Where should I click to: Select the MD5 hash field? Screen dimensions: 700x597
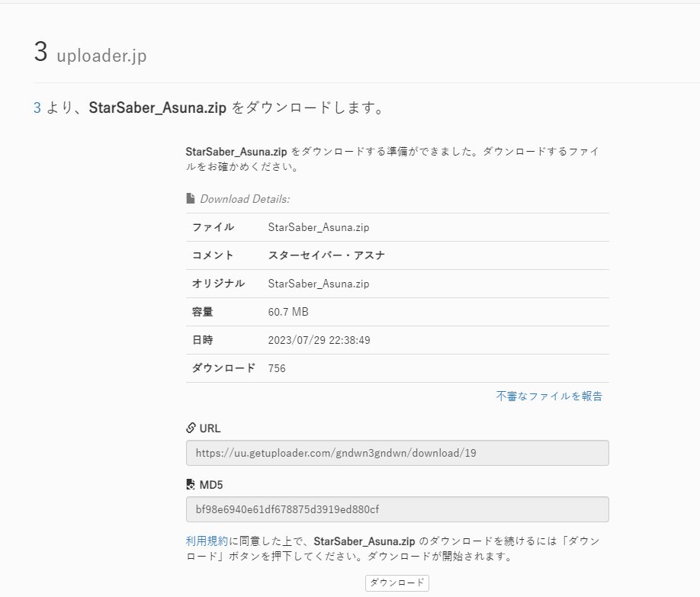tap(397, 509)
